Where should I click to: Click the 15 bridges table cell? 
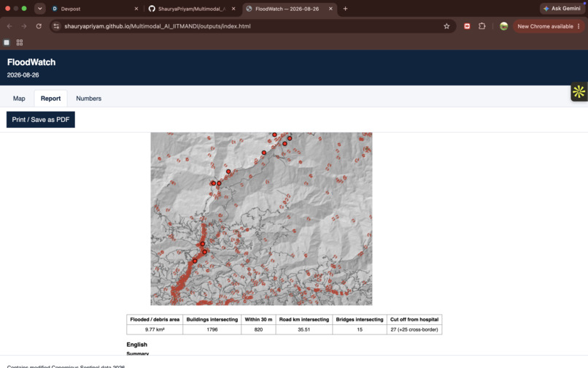[x=360, y=330]
